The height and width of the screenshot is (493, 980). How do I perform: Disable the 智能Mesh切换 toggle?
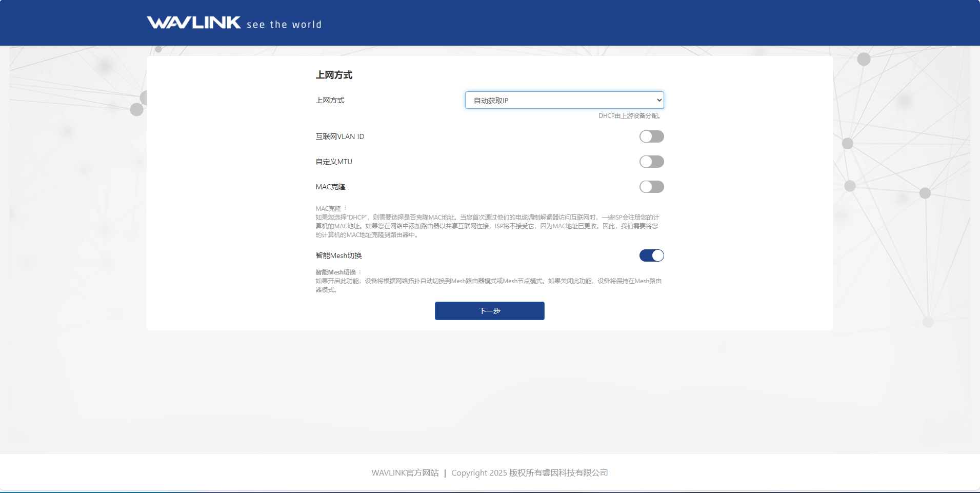click(652, 255)
